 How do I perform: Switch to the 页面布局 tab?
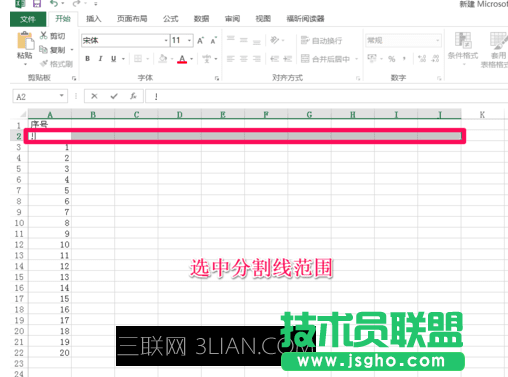click(132, 19)
